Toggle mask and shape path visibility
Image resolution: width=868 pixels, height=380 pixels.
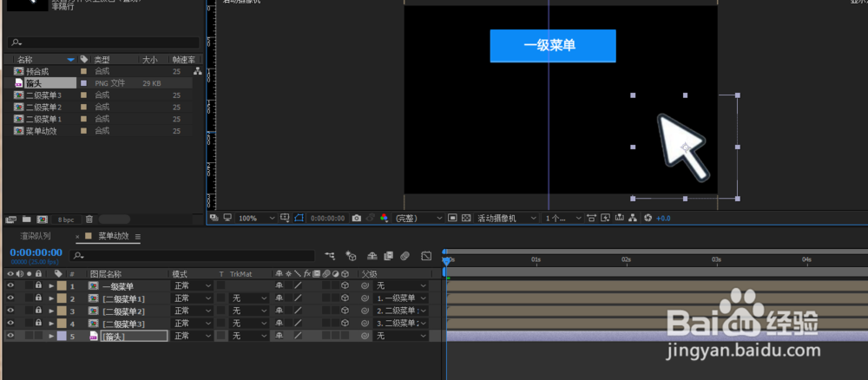(299, 218)
